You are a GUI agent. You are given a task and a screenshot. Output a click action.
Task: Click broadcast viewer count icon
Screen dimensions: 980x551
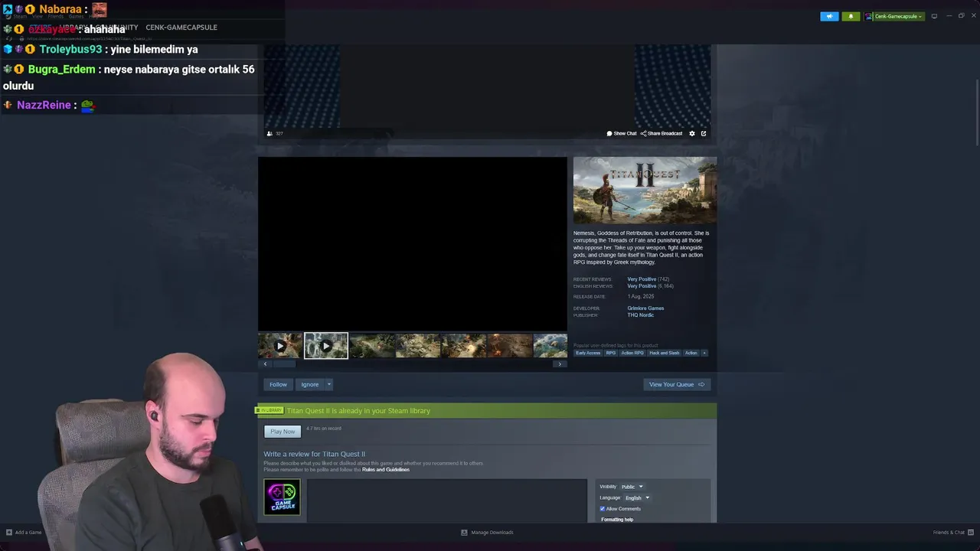point(269,133)
